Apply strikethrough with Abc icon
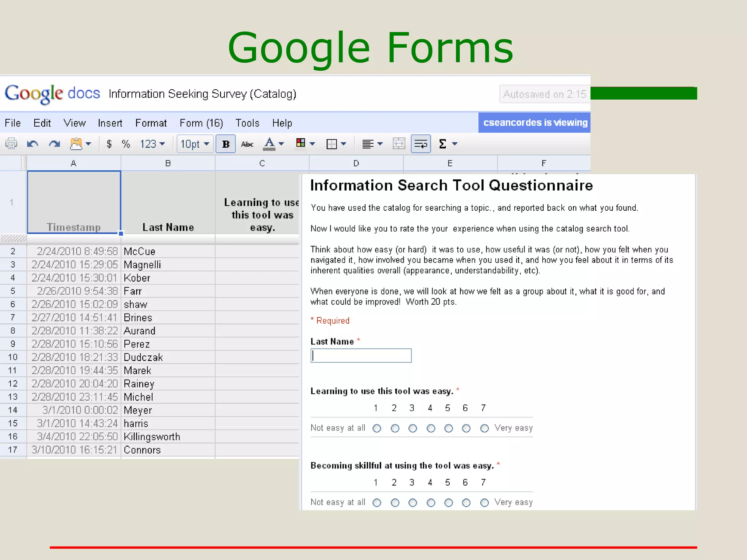This screenshot has height=560, width=747. (247, 144)
